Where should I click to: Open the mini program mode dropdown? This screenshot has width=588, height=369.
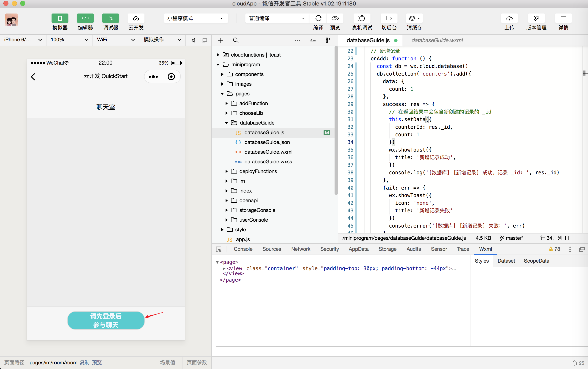(x=196, y=18)
